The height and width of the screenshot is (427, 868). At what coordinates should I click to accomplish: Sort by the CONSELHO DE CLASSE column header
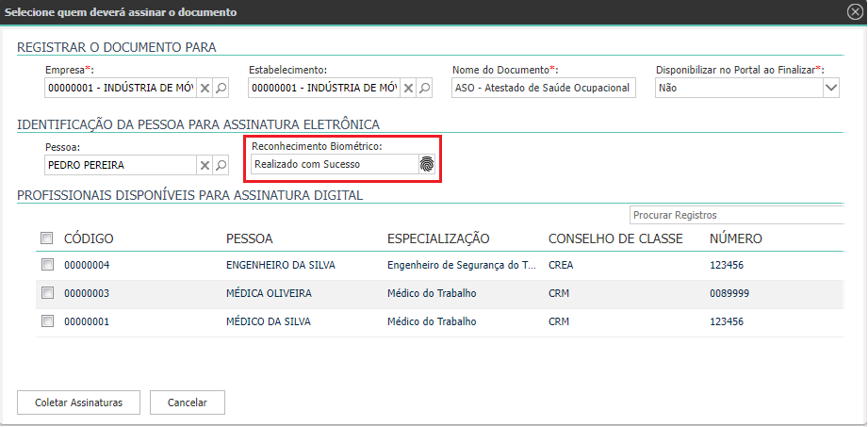[615, 238]
